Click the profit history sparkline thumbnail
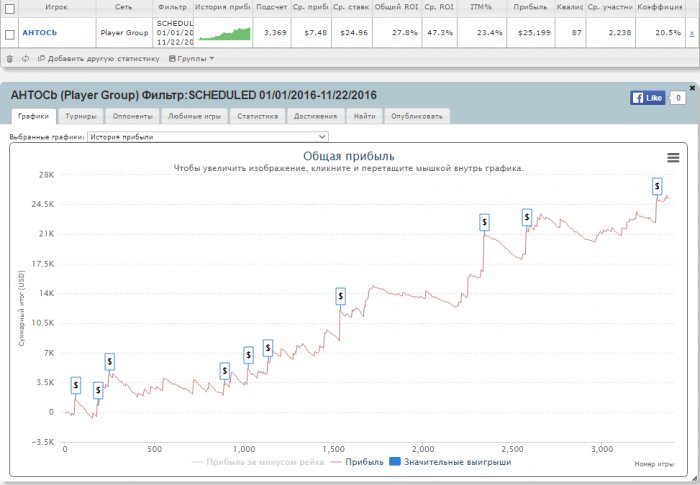Screen dimensions: 700x485 pyautogui.click(x=224, y=33)
